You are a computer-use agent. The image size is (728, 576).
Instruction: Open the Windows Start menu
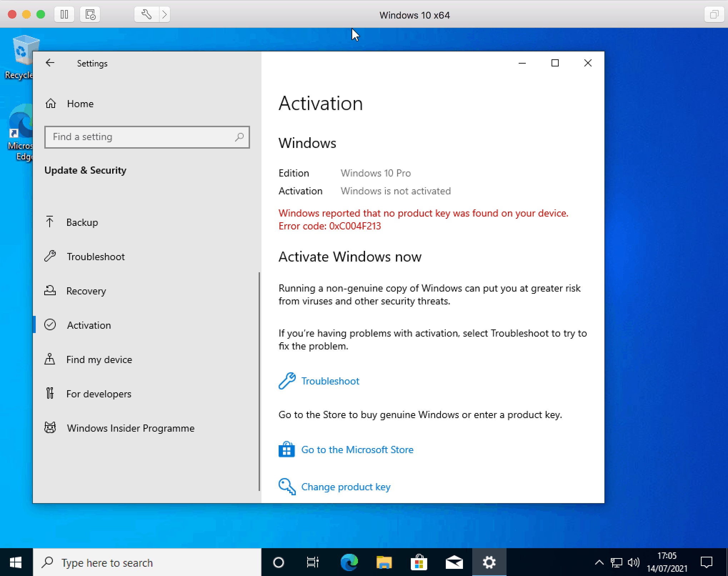pos(16,562)
